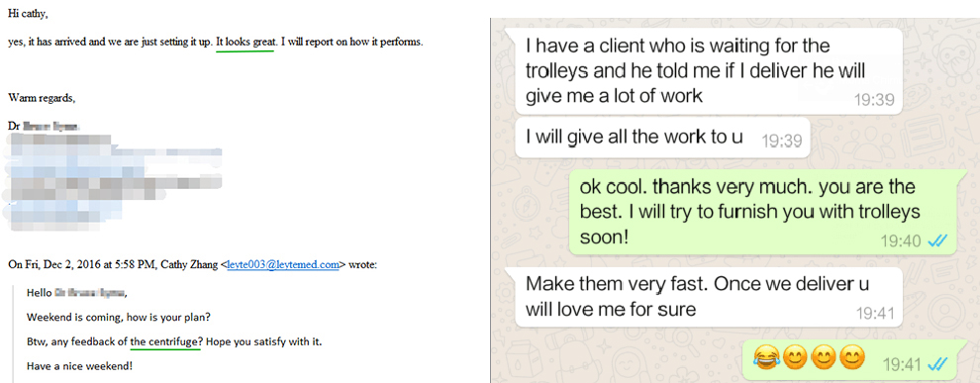Click the blue read checkmarks at 19:40

coord(936,240)
